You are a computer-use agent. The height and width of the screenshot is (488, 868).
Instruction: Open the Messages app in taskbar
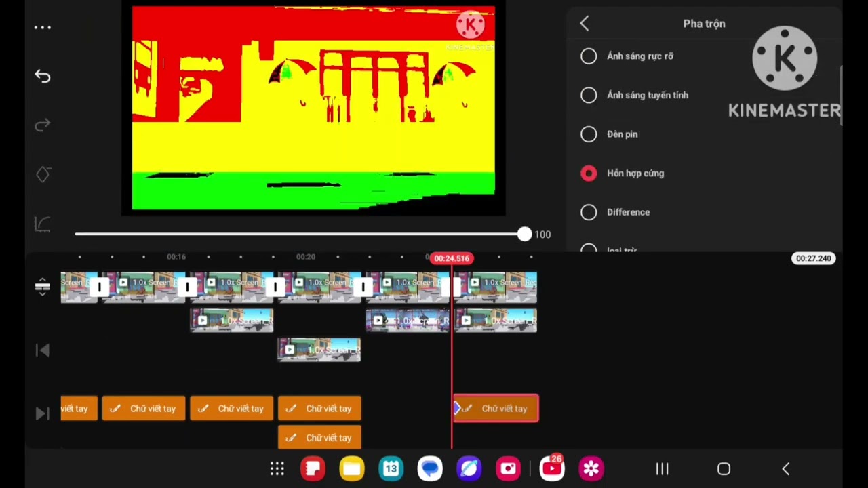[x=430, y=468]
